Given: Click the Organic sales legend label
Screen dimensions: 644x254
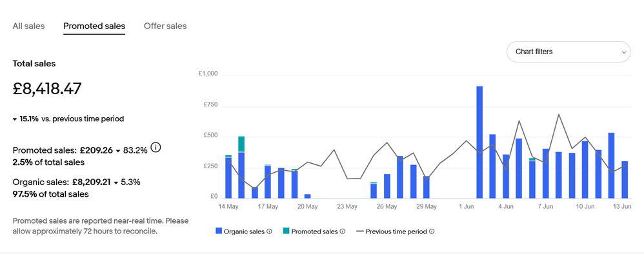Looking at the screenshot, I should coord(244,231).
